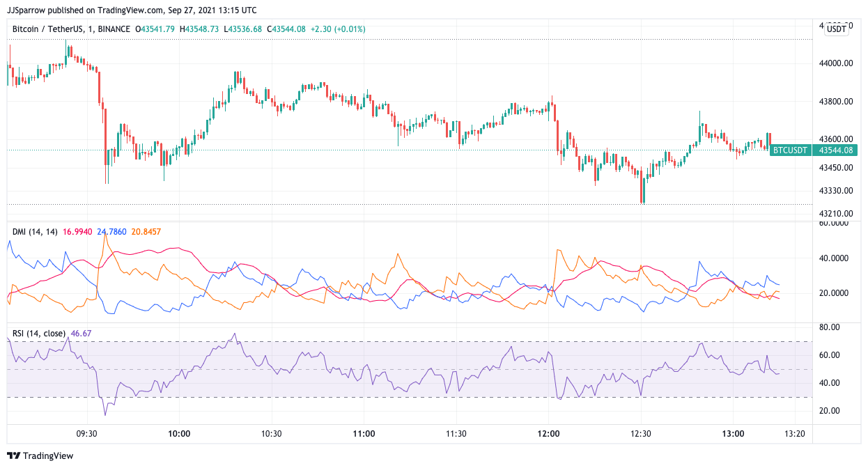
Task: Click the 10:00 time axis label
Action: [179, 433]
